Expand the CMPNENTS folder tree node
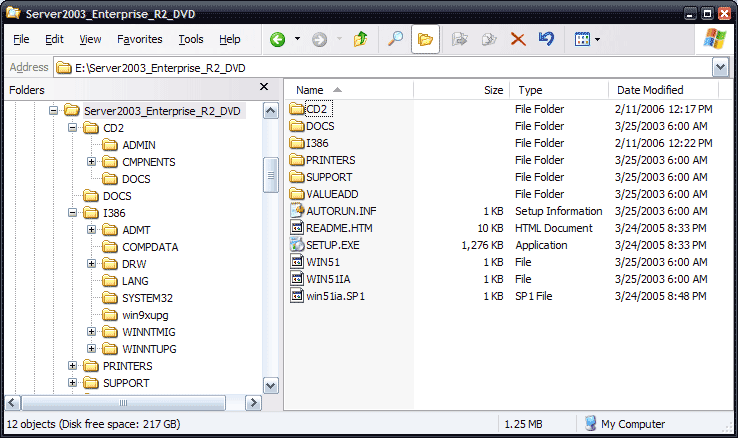 [x=91, y=162]
